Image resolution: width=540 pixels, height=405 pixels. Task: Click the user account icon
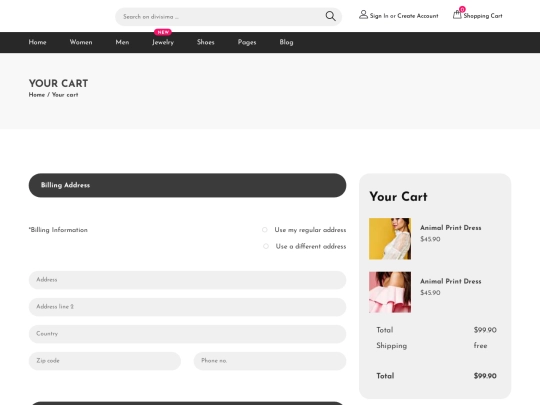click(363, 15)
